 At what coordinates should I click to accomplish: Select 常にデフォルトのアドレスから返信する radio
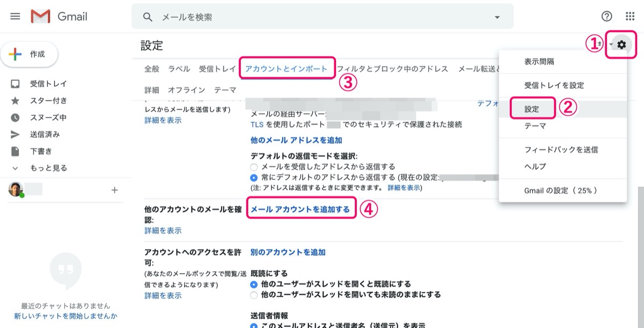(254, 177)
